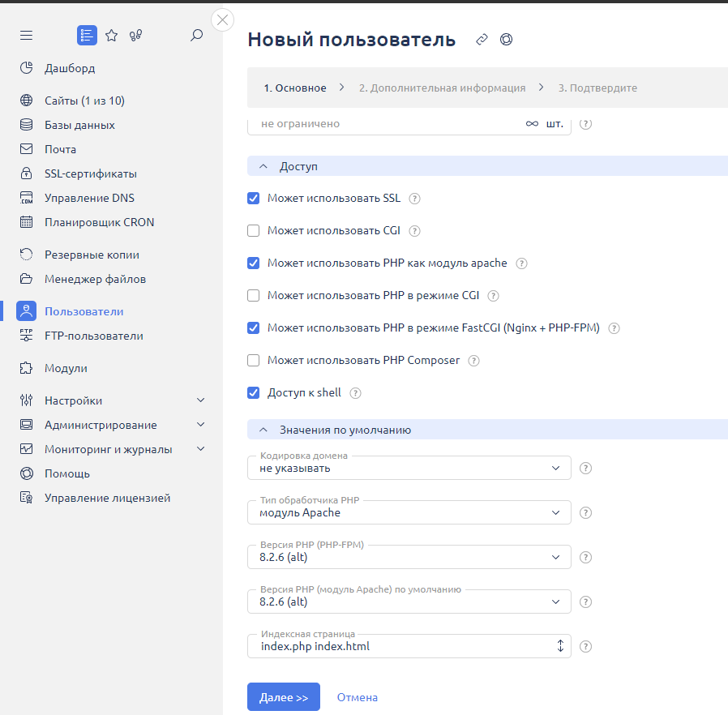Select the list view menu icon
The width and height of the screenshot is (728, 715).
pyautogui.click(x=87, y=36)
